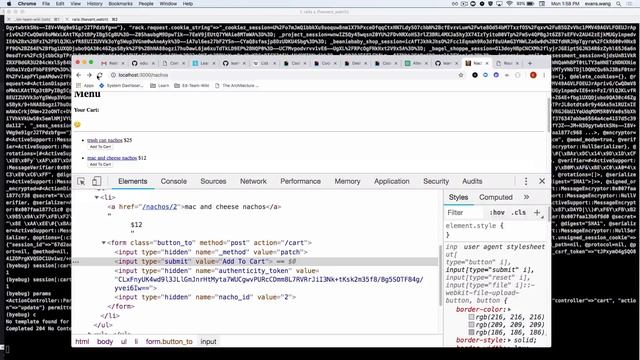
Task: Click the rgb(209, 209, 209) color swatch
Action: tap(471, 325)
